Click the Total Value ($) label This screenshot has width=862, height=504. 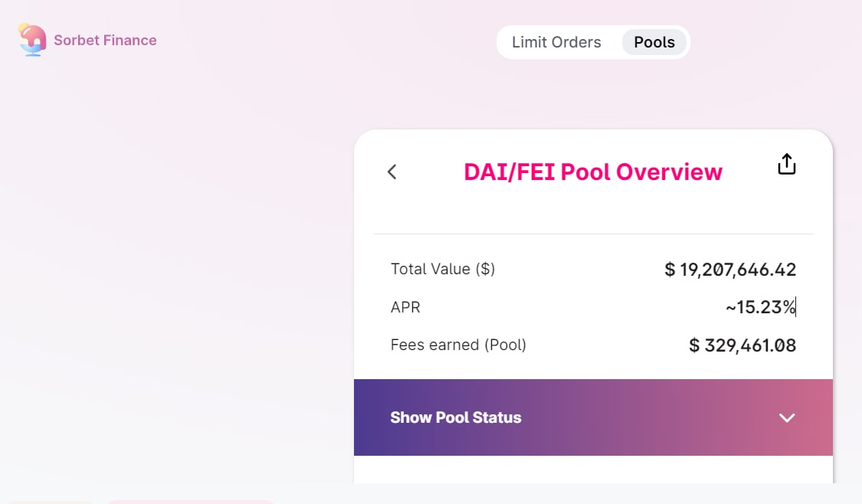point(443,269)
